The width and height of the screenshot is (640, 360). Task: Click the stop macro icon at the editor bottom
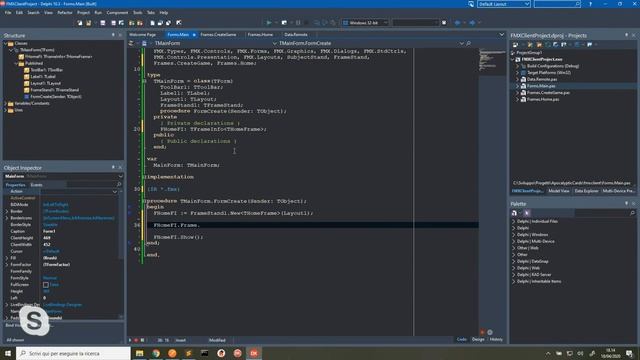pyautogui.click(x=142, y=340)
